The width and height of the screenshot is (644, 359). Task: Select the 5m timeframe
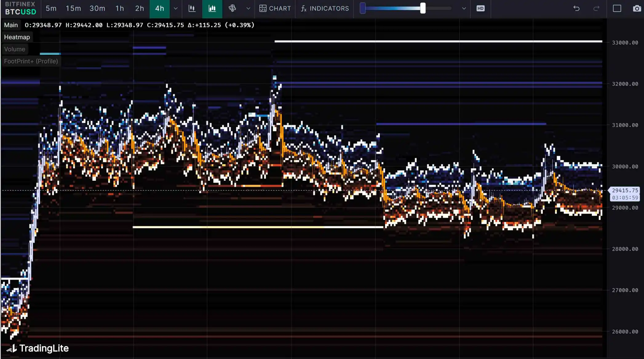click(x=51, y=9)
